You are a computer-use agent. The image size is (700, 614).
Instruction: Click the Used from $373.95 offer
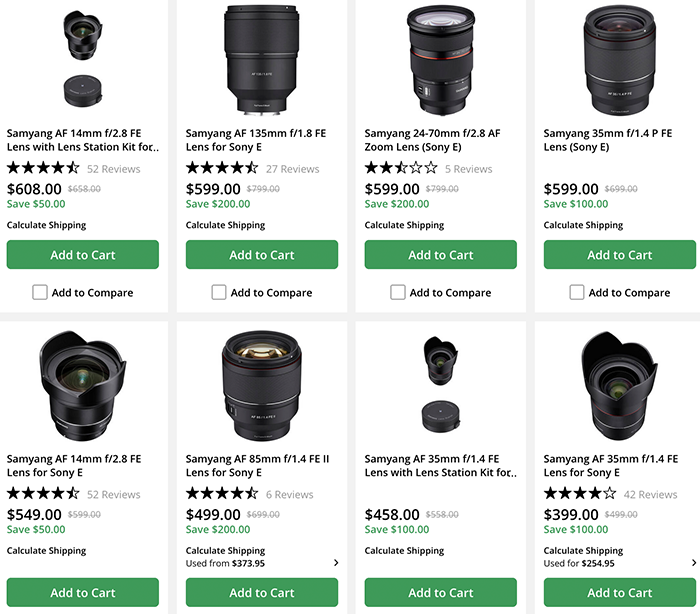(225, 563)
